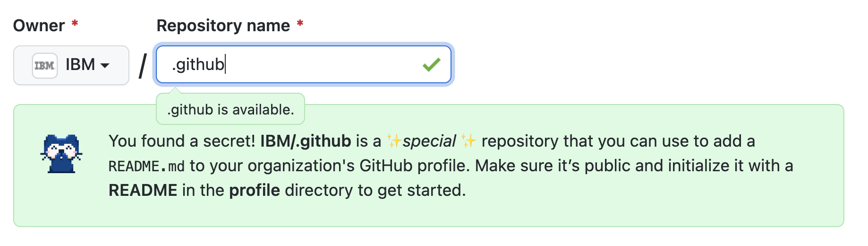Click the sparkle emoji before "special"
Image resolution: width=868 pixels, height=246 pixels.
pyautogui.click(x=393, y=141)
